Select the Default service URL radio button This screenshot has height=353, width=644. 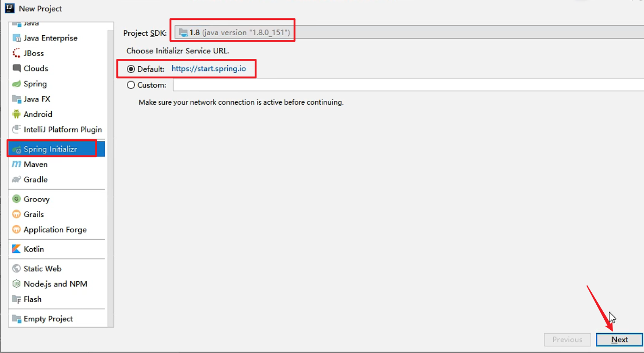click(x=131, y=69)
